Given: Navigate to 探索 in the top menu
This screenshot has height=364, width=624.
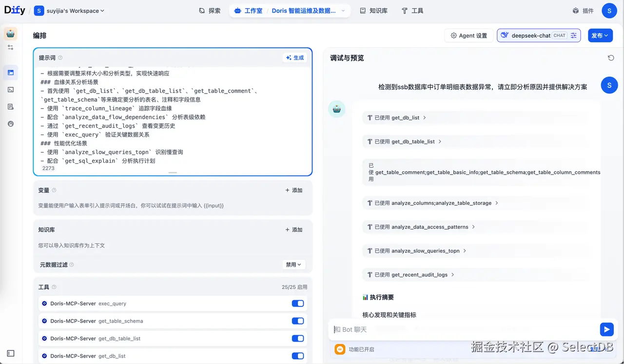Looking at the screenshot, I should coord(210,10).
